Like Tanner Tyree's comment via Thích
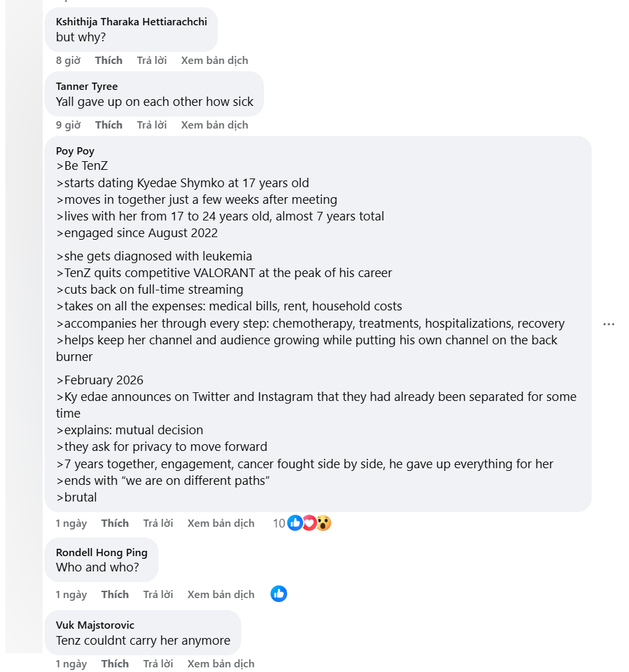This screenshot has height=672, width=629. pos(109,125)
